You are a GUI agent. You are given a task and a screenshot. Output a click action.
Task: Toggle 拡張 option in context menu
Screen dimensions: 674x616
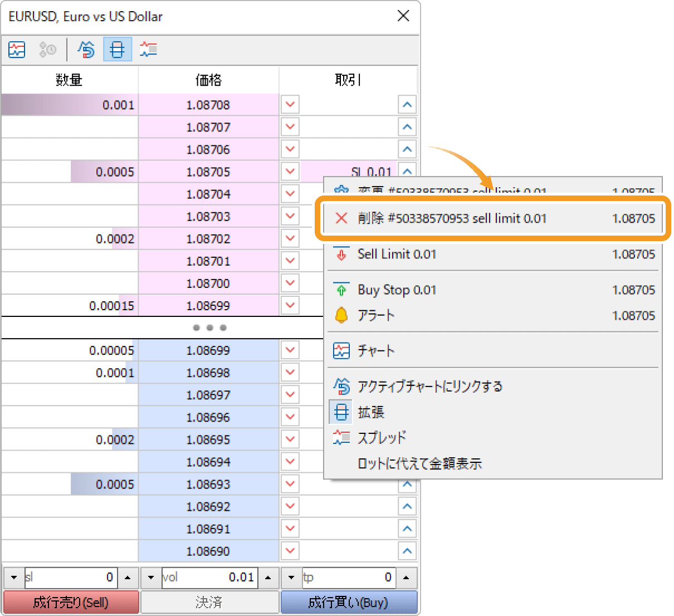pyautogui.click(x=493, y=412)
